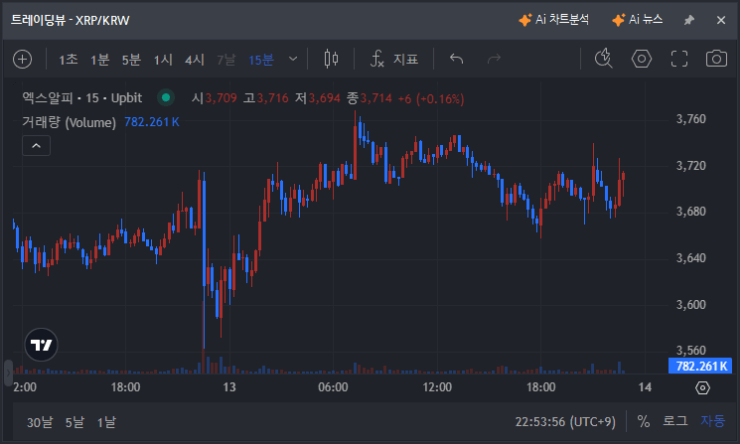Open Ai 차트분석
The image size is (740, 444).
(554, 20)
